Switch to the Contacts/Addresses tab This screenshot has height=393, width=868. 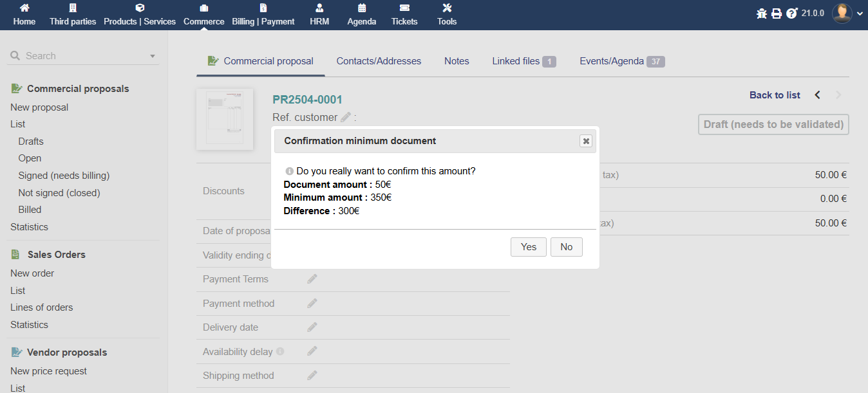379,61
